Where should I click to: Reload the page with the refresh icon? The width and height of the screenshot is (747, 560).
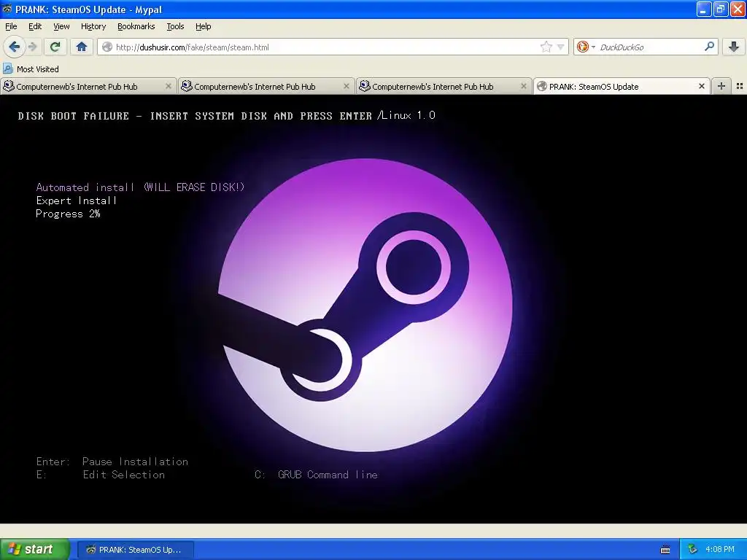(x=55, y=47)
